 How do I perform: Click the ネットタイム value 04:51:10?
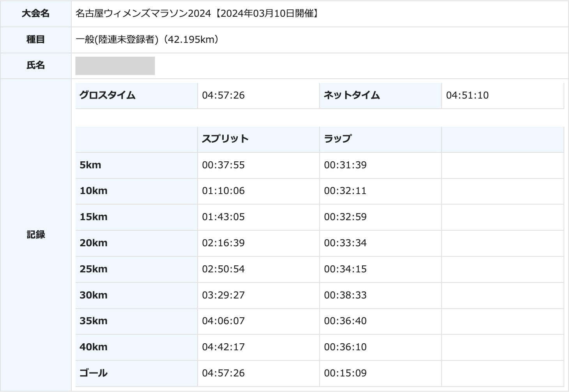(x=467, y=95)
